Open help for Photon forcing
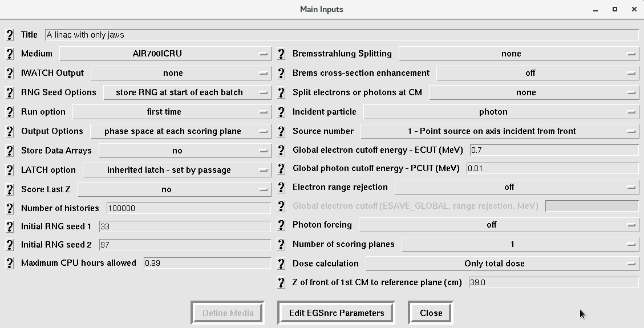644x328 pixels. coord(281,225)
